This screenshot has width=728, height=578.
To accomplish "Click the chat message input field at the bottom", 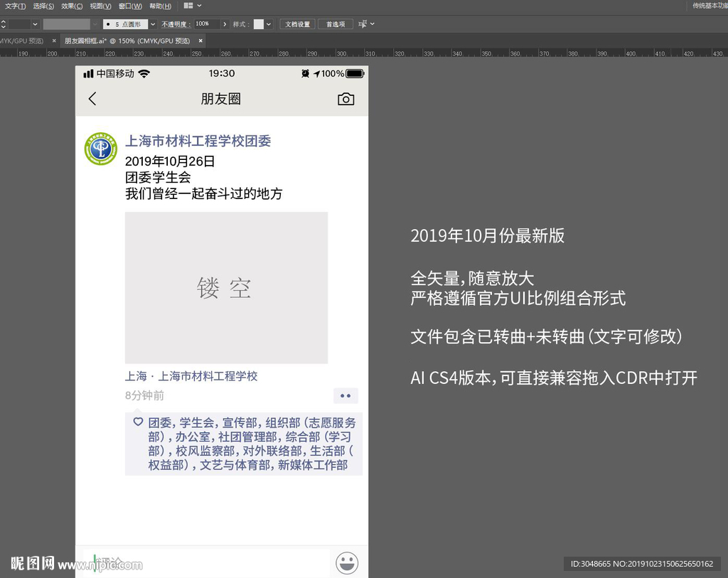I will click(206, 563).
